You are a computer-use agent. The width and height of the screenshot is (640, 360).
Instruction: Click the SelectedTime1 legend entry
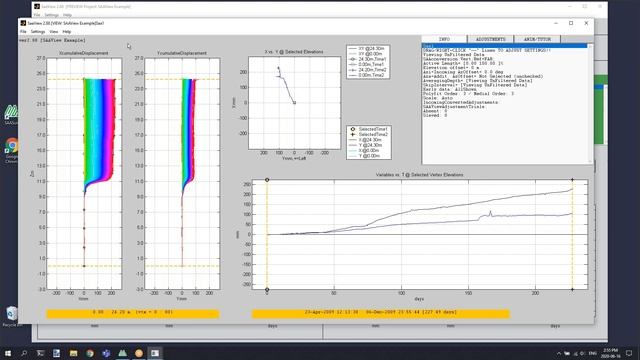coord(368,129)
